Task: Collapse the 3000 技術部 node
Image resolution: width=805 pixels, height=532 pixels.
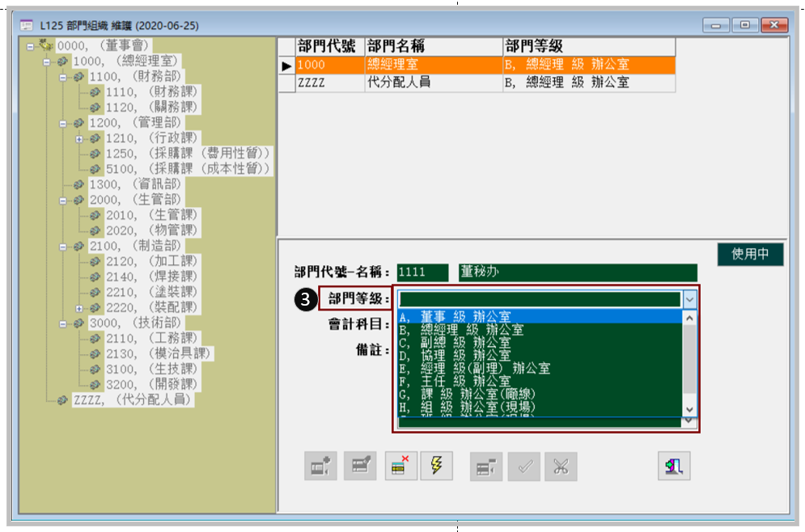Action: pyautogui.click(x=62, y=323)
